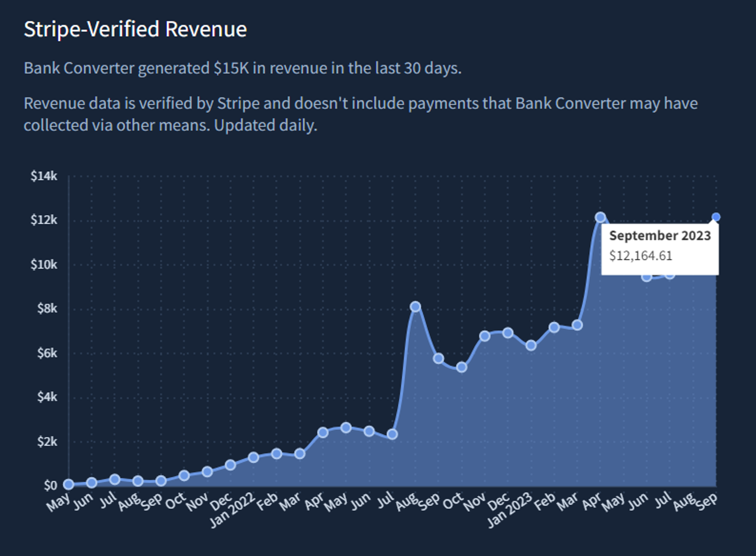Click the 'Jan 2022' x-axis label
756x556 pixels.
coord(234,510)
